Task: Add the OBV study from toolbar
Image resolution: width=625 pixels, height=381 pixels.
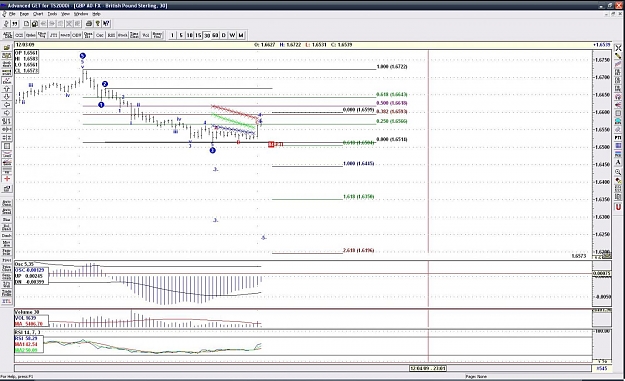Action: 77,35
